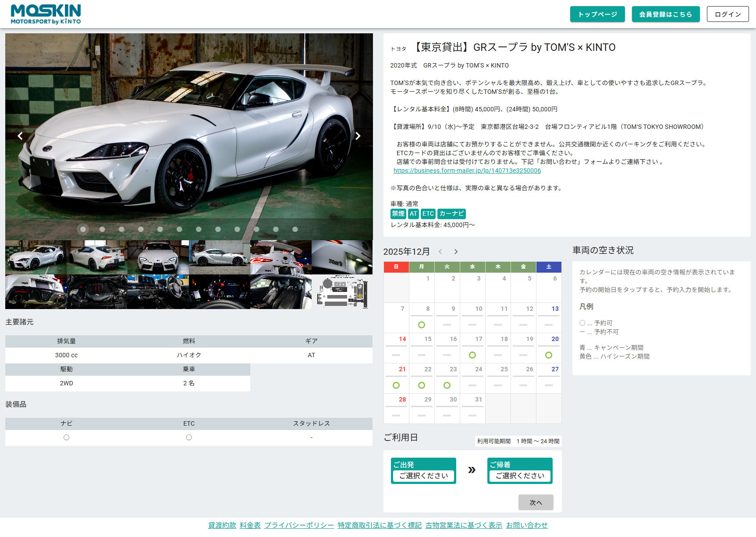Select December 20 on the calendar

point(549,348)
